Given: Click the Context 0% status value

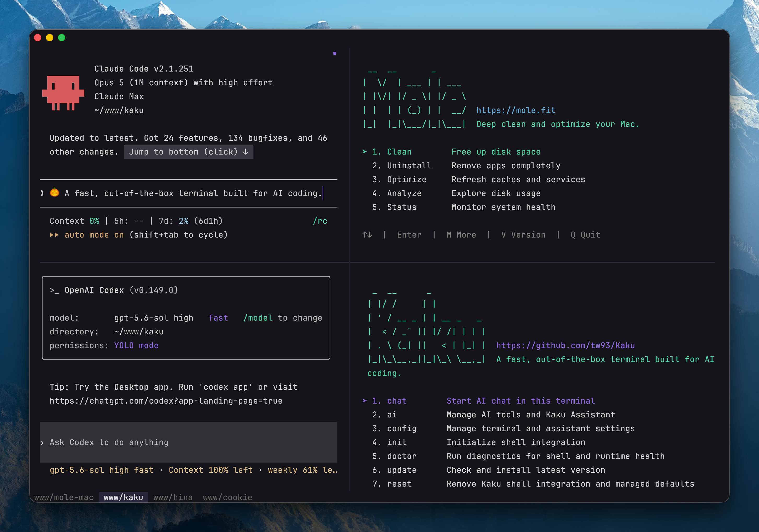Looking at the screenshot, I should click(74, 221).
